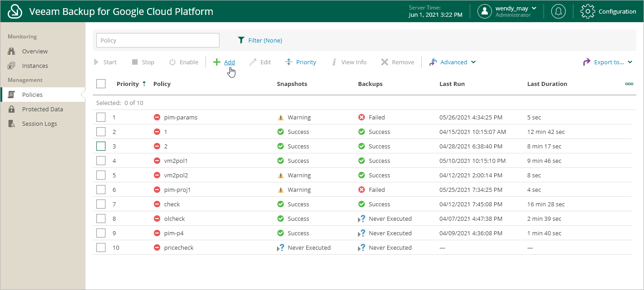Image resolution: width=644 pixels, height=290 pixels.
Task: Click the Warning snapshot icon for pim-proj1
Action: 281,190
